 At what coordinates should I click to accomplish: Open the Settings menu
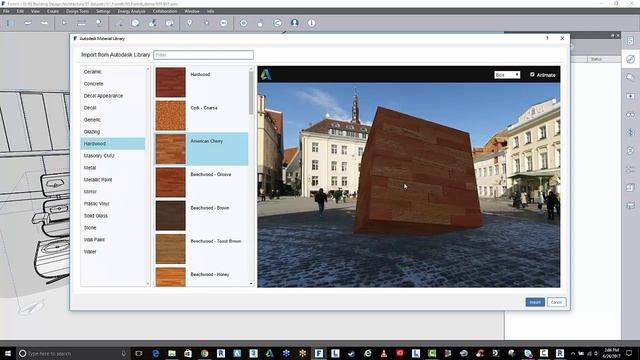point(103,11)
